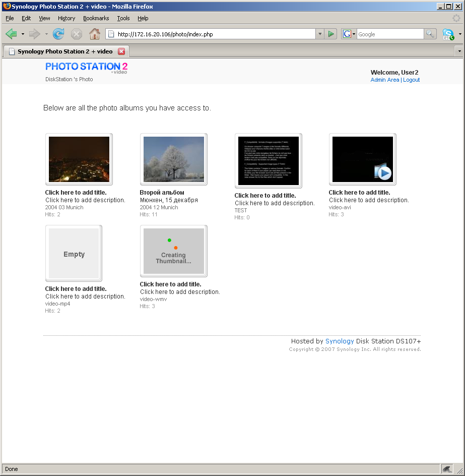Screen dimensions: 465x476
Task: Open the Empty video-mp4 album thumbnail
Action: point(74,253)
